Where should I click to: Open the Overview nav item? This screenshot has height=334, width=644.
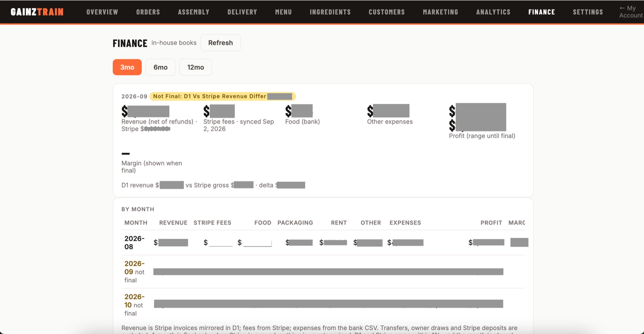click(102, 12)
